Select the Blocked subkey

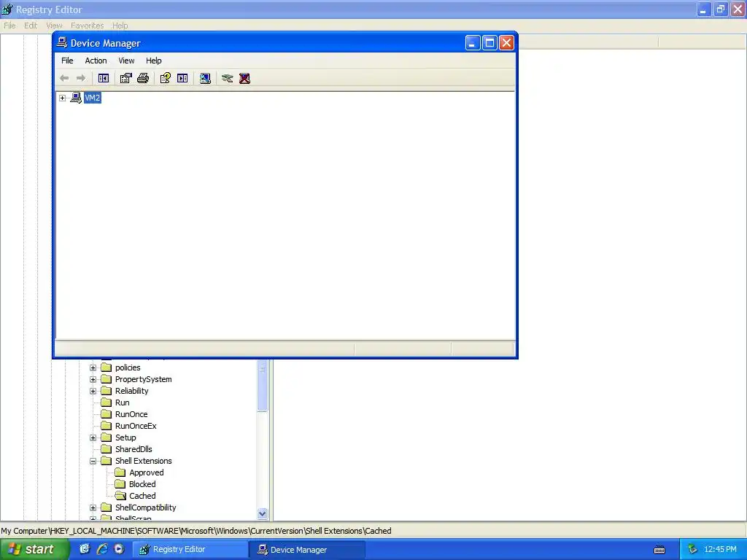click(x=142, y=484)
